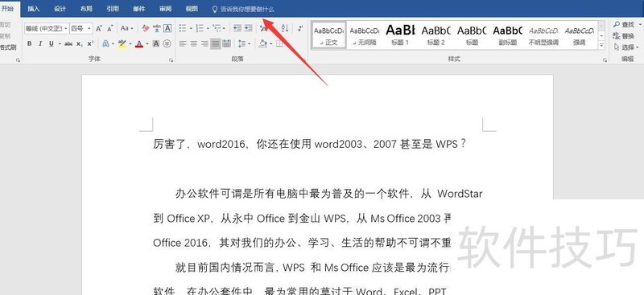The width and height of the screenshot is (644, 295).
Task: Expand underline style arrow
Action: 60,43
